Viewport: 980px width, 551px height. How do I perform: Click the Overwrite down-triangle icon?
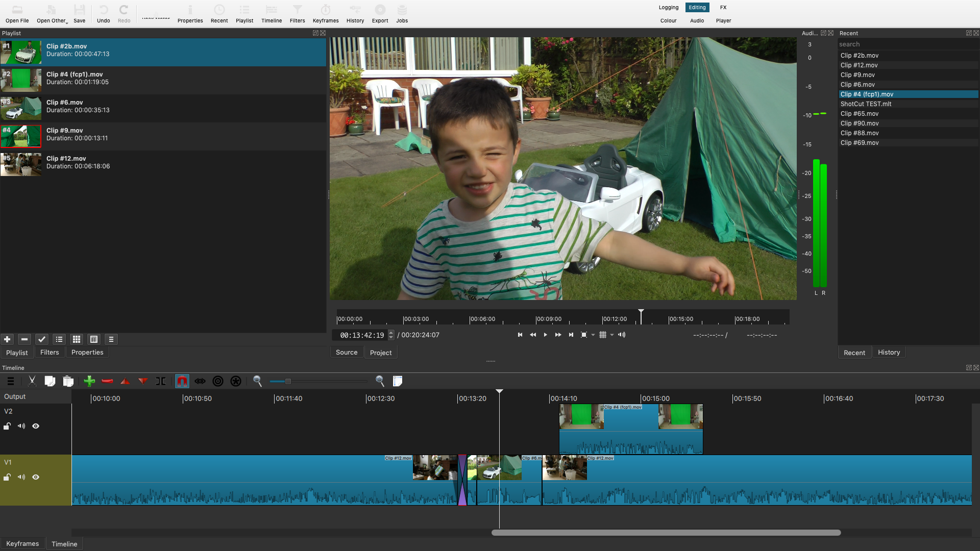point(143,381)
